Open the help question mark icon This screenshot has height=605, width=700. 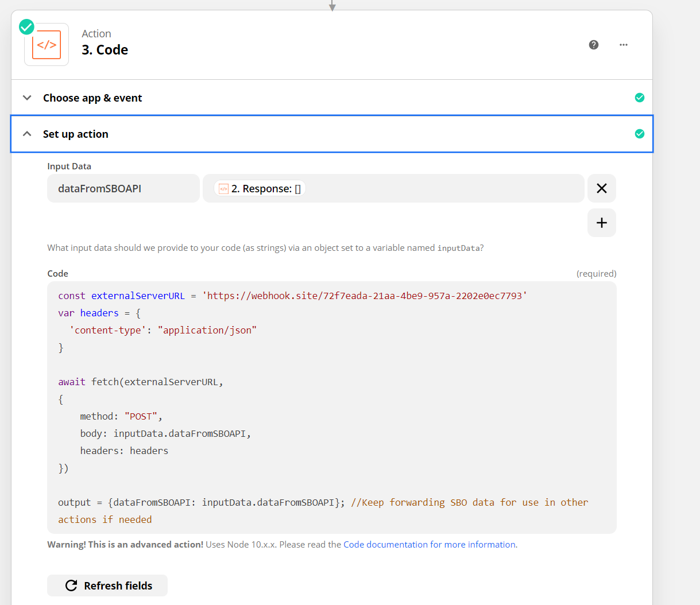[594, 45]
